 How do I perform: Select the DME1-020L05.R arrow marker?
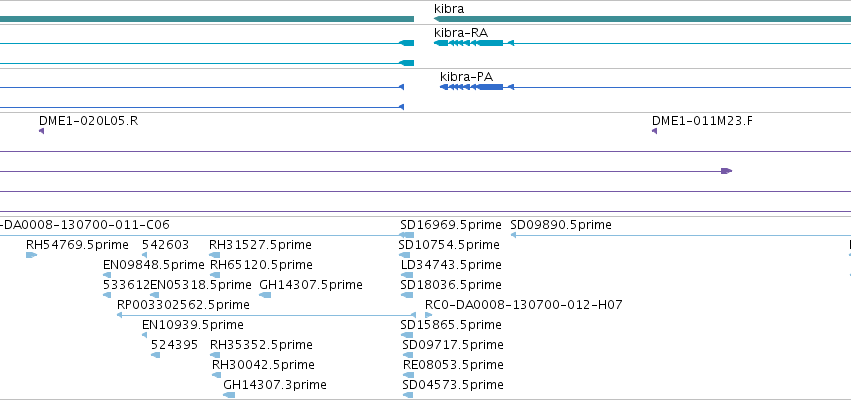click(x=41, y=131)
